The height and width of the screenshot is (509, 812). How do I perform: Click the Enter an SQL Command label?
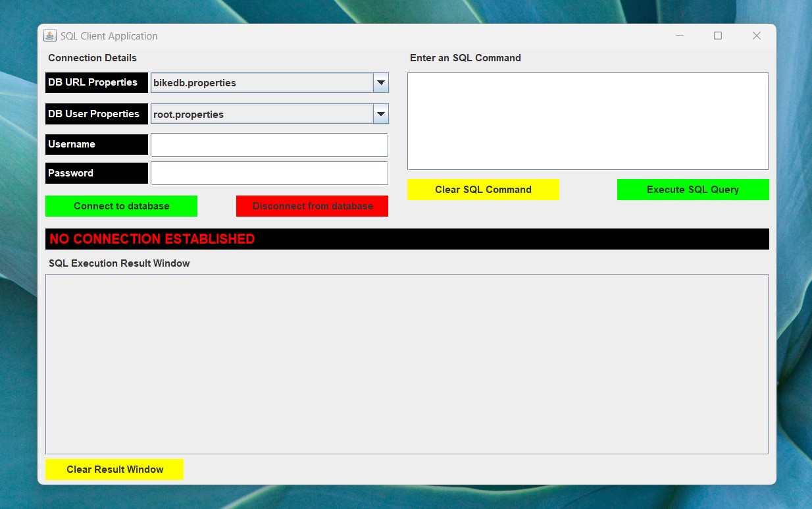click(465, 58)
